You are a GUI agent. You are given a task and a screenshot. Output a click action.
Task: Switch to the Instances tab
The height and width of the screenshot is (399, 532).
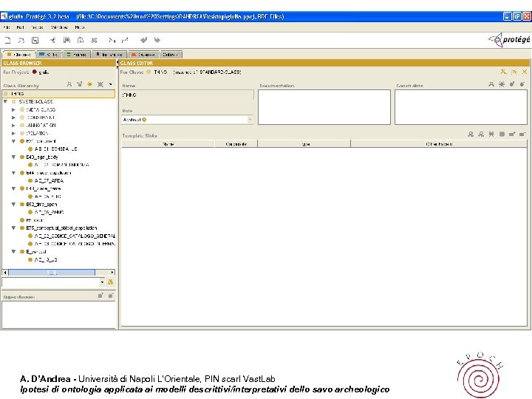pyautogui.click(x=109, y=54)
